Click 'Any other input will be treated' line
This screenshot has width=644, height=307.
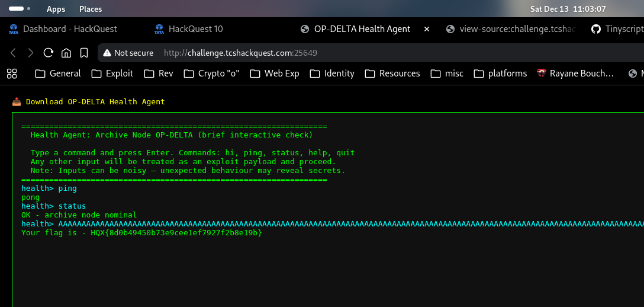(x=183, y=162)
